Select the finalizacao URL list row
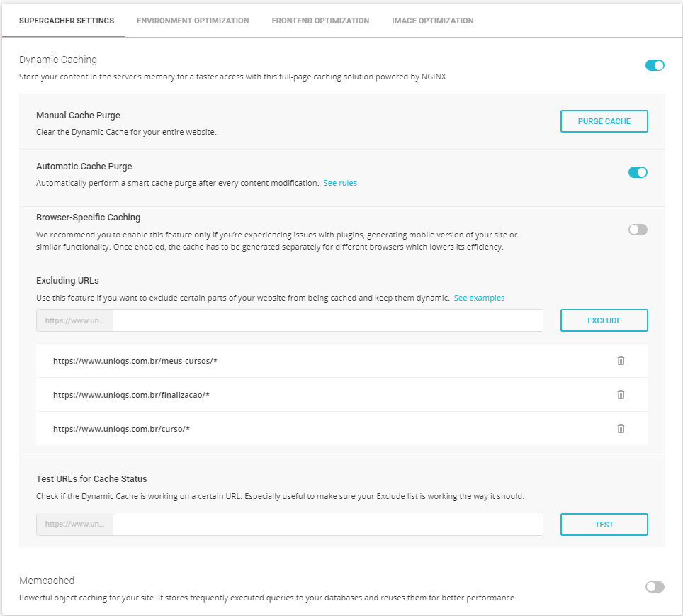This screenshot has height=616, width=683. click(342, 395)
